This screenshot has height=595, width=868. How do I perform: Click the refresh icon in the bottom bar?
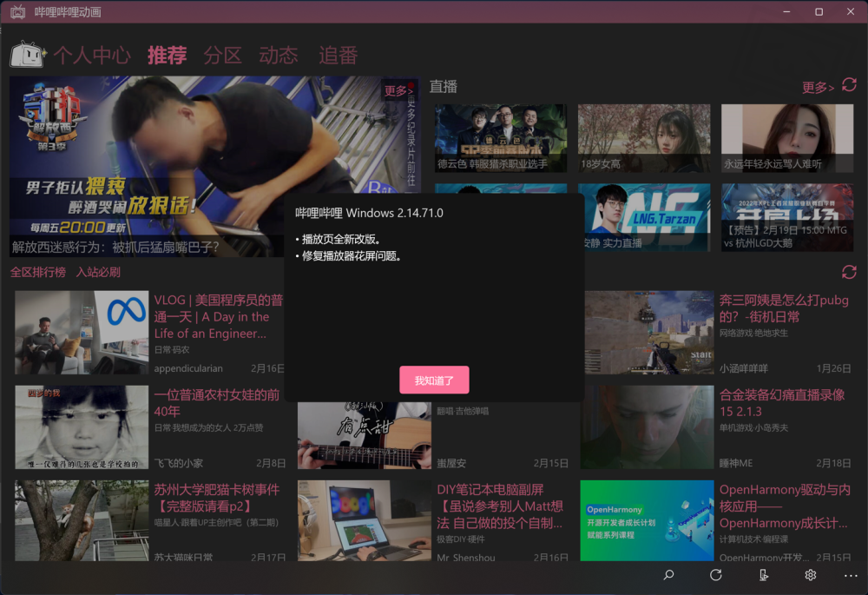[716, 575]
